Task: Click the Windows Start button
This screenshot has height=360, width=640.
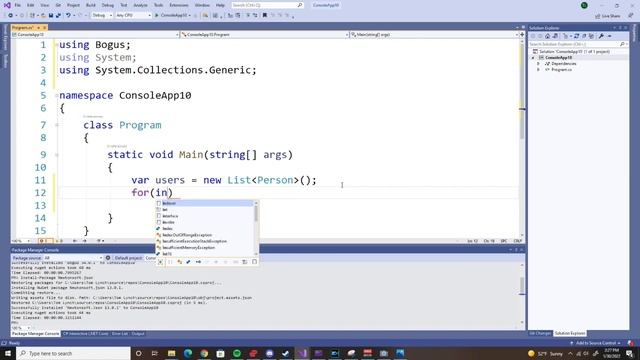Action: pyautogui.click(x=8, y=353)
